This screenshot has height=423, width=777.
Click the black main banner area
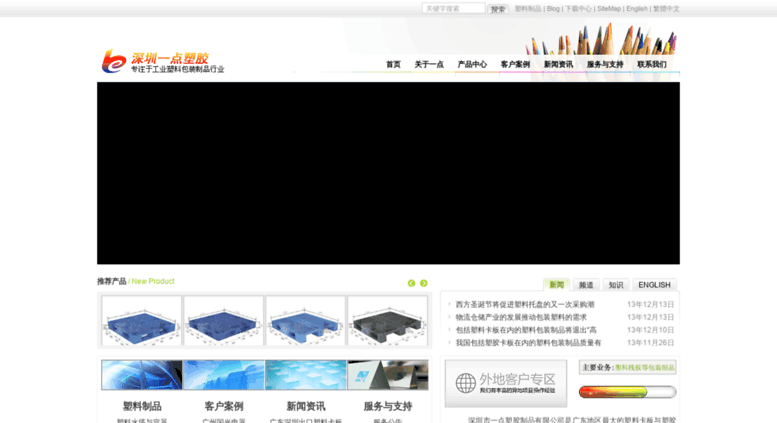coord(388,173)
